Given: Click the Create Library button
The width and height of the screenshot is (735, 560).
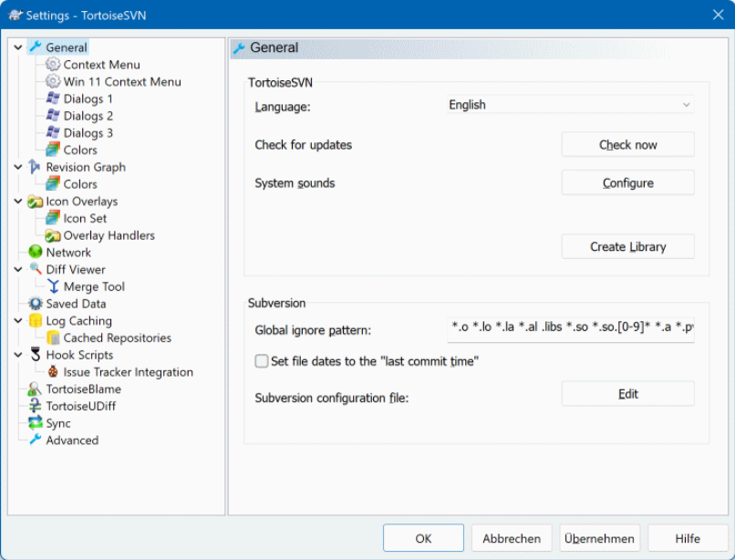Looking at the screenshot, I should coord(627,246).
